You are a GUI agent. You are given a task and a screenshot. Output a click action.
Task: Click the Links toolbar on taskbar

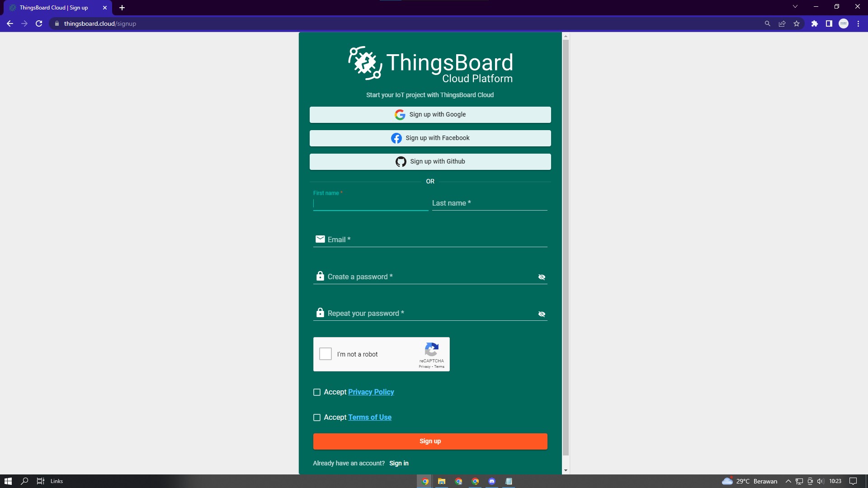(57, 481)
